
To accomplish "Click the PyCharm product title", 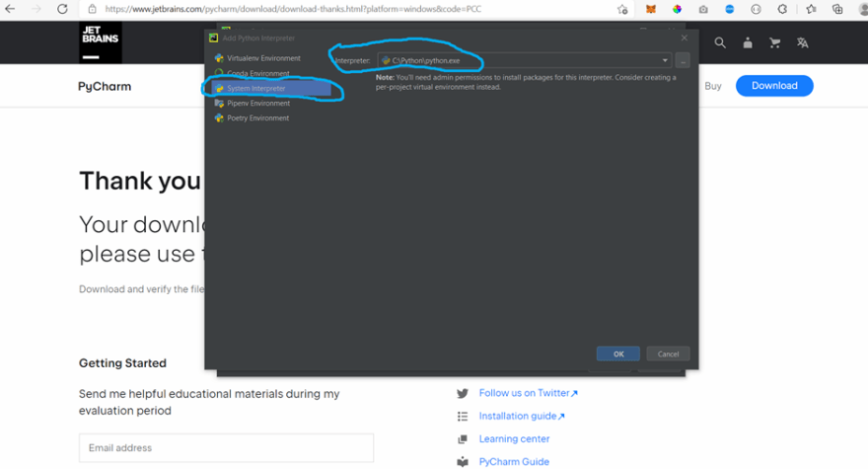I will click(x=105, y=87).
